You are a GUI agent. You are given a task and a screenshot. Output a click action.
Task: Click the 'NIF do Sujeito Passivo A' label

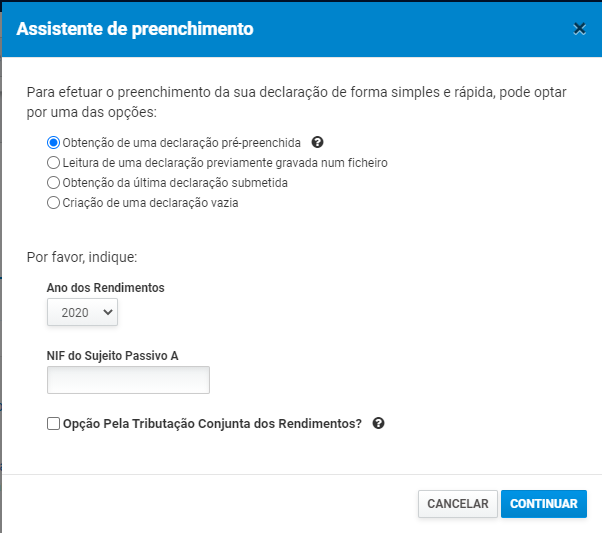[x=112, y=356]
